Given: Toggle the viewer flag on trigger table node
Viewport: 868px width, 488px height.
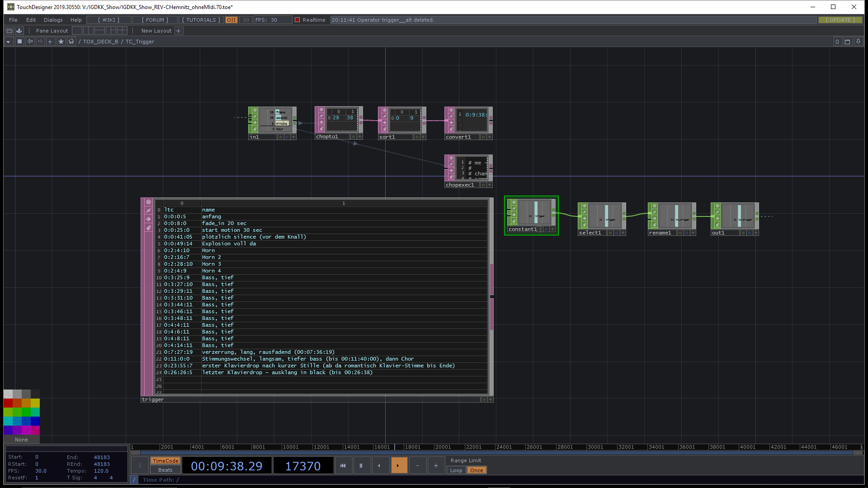Looking at the screenshot, I should click(148, 202).
